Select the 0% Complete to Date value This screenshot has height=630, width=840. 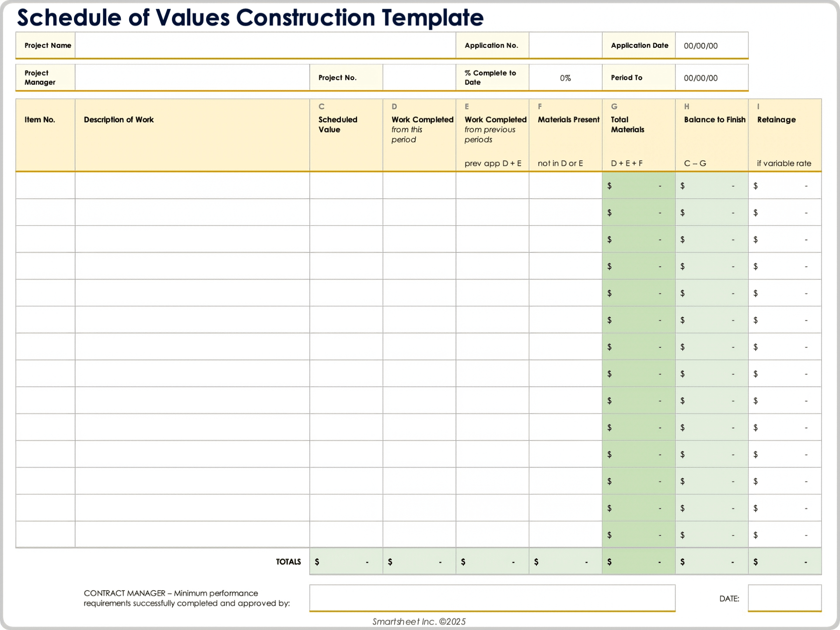pyautogui.click(x=565, y=77)
